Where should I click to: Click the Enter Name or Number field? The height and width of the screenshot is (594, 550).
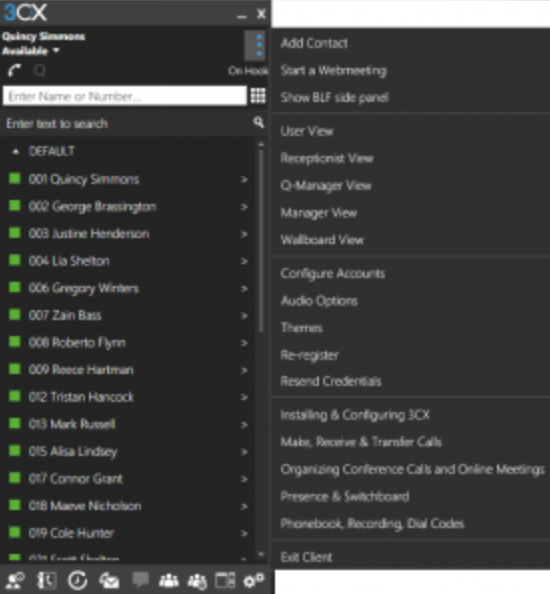pyautogui.click(x=125, y=96)
